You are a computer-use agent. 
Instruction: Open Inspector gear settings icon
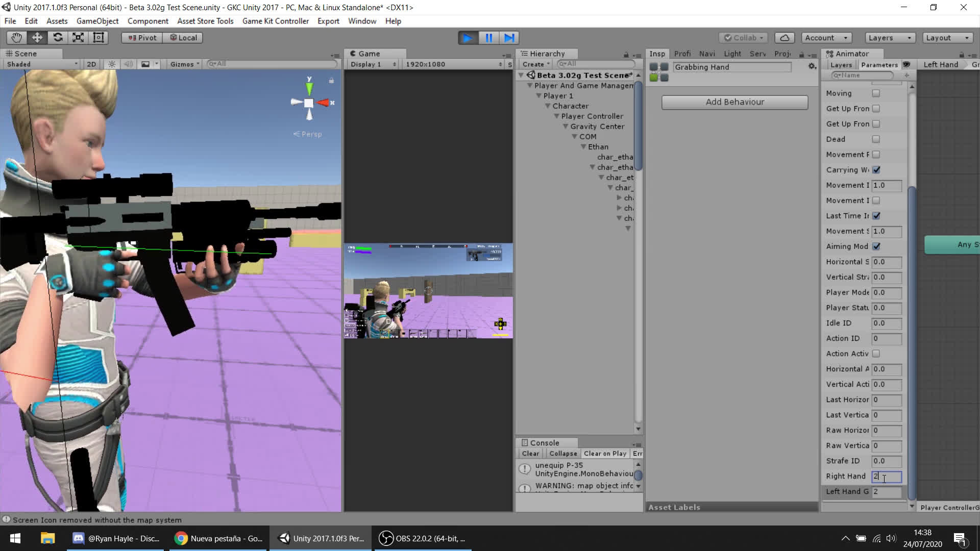click(x=812, y=66)
